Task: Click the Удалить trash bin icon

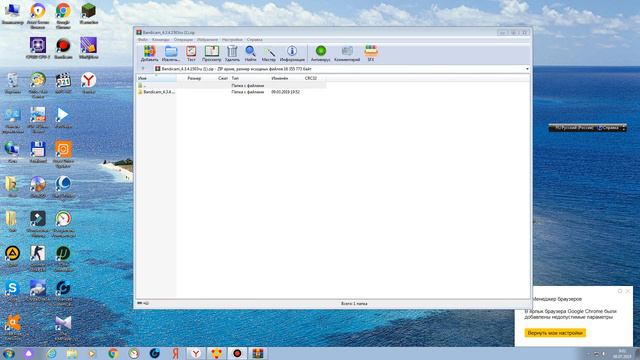Action: click(232, 53)
